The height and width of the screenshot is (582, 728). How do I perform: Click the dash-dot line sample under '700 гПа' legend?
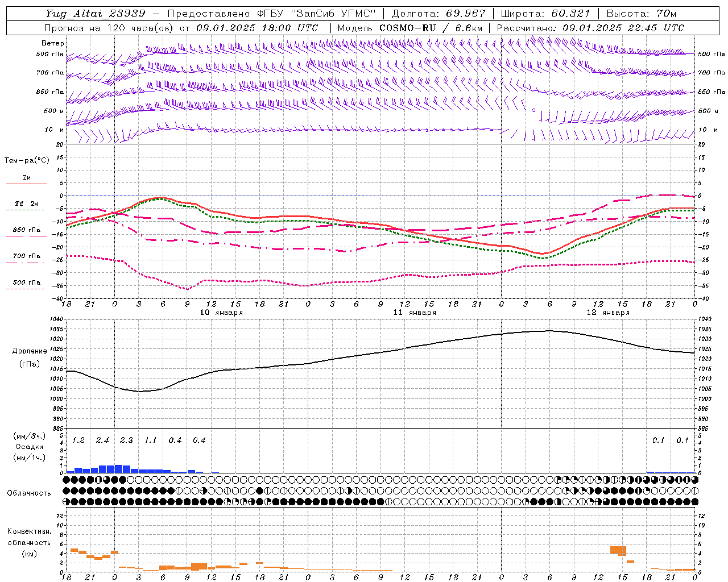click(x=26, y=263)
